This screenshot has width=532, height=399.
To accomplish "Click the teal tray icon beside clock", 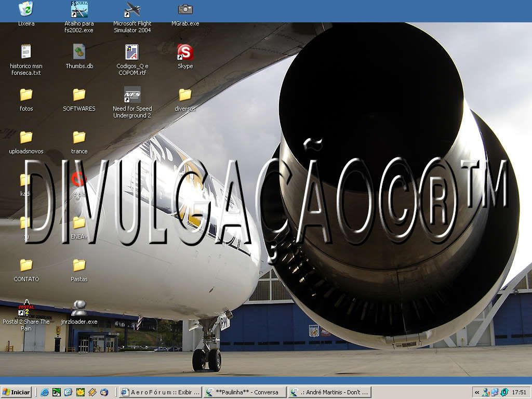I will coord(504,392).
